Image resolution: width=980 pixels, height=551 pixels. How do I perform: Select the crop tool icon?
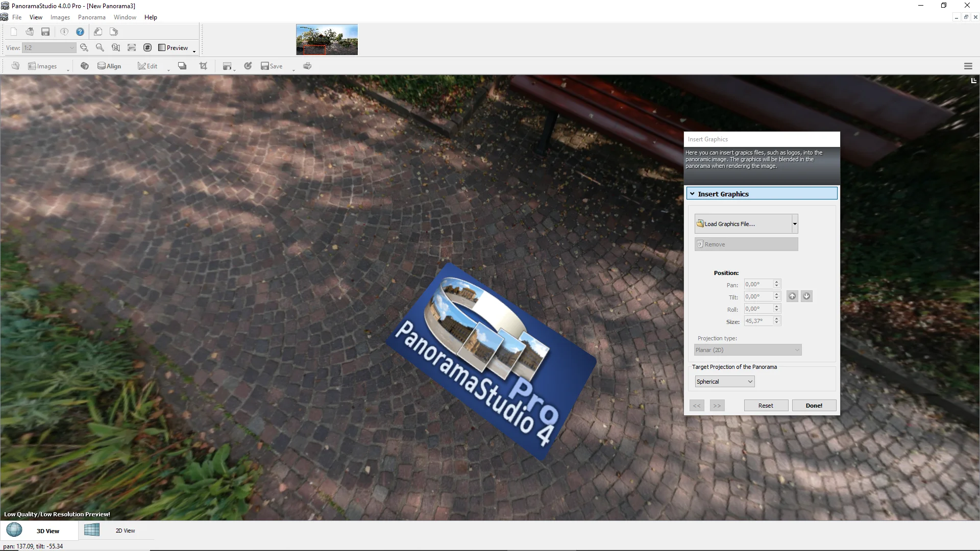[203, 66]
